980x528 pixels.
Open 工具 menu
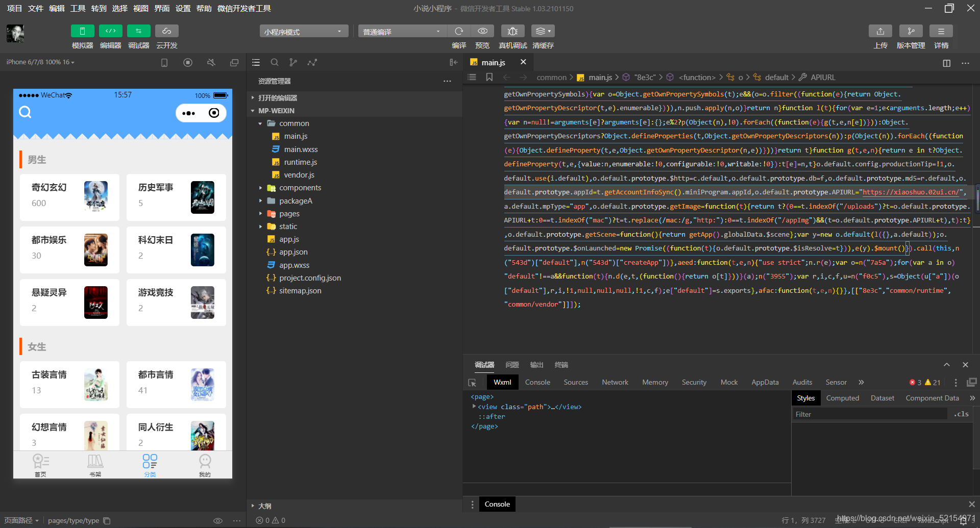coord(78,9)
